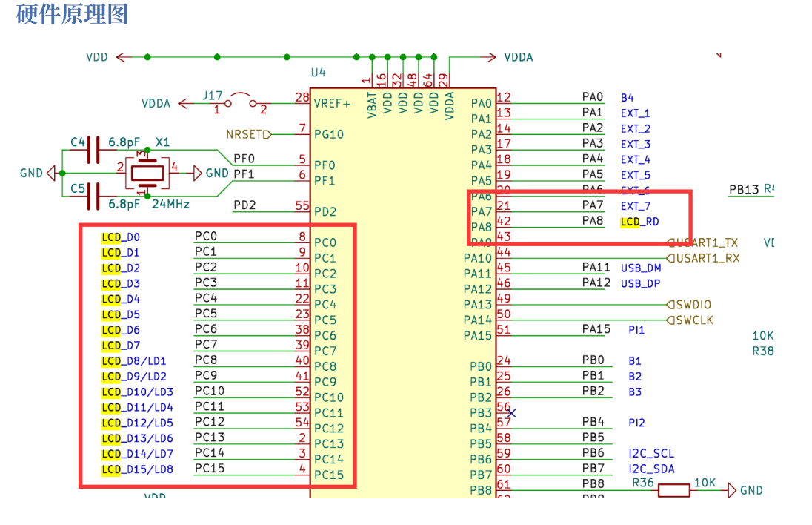Click the 6.8pF value beside C4
Screen dimensions: 812x525
[x=124, y=142]
